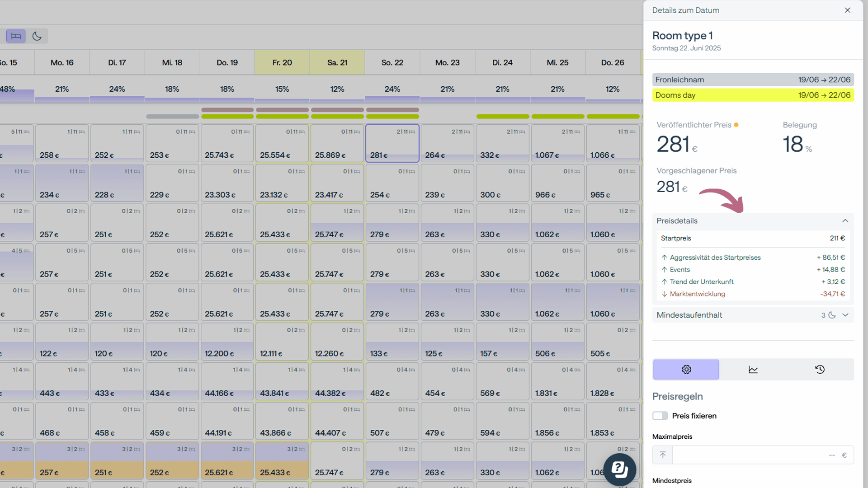868x488 pixels.
Task: Select the So. 22 date column header
Action: pos(392,62)
